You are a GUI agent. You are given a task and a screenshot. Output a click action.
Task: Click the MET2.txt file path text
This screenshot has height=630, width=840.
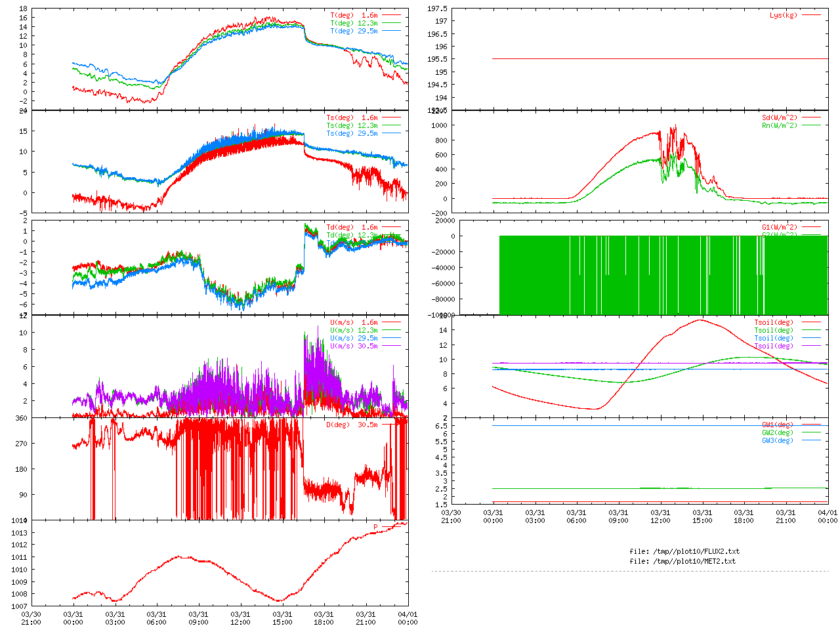point(682,562)
